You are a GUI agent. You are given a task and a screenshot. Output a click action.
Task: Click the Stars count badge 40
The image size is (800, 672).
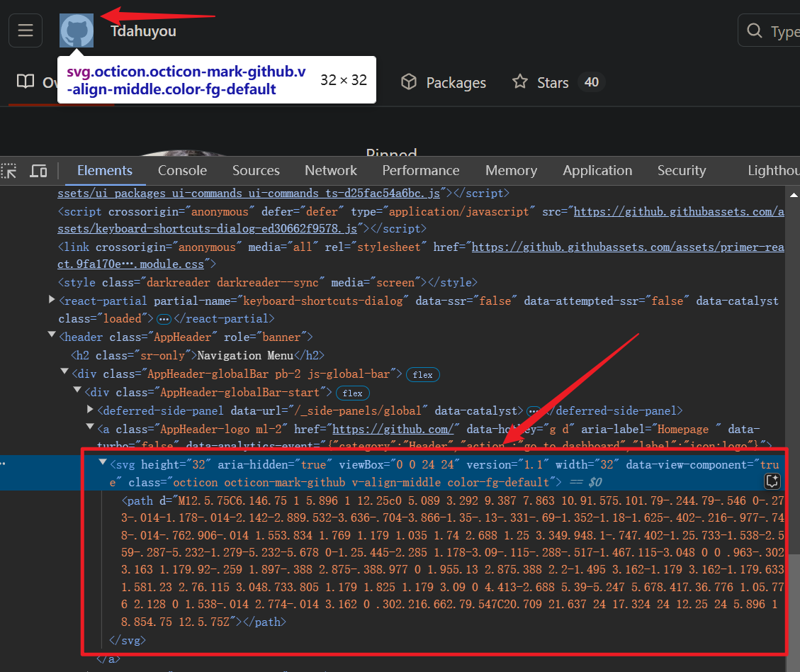click(x=592, y=82)
